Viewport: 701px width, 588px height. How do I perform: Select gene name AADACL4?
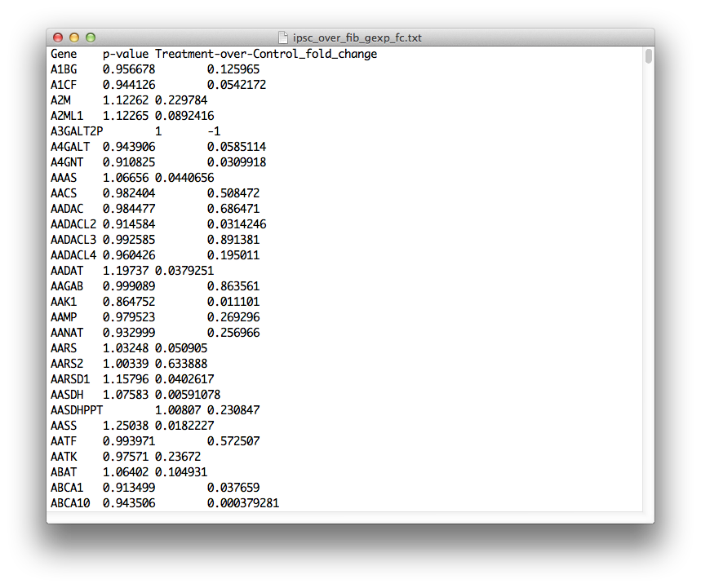73,255
